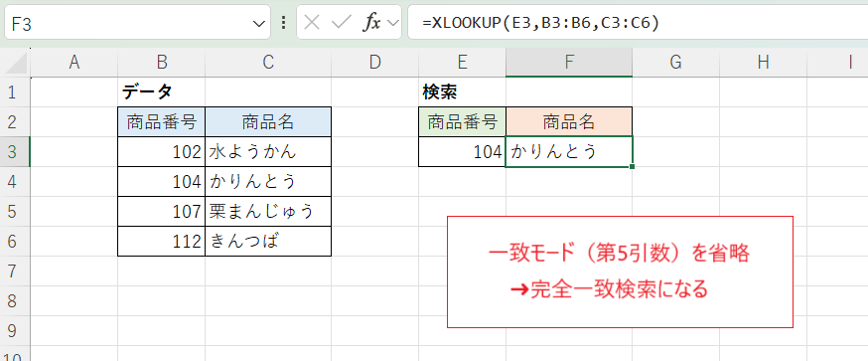Select row 5 header

tap(15, 212)
